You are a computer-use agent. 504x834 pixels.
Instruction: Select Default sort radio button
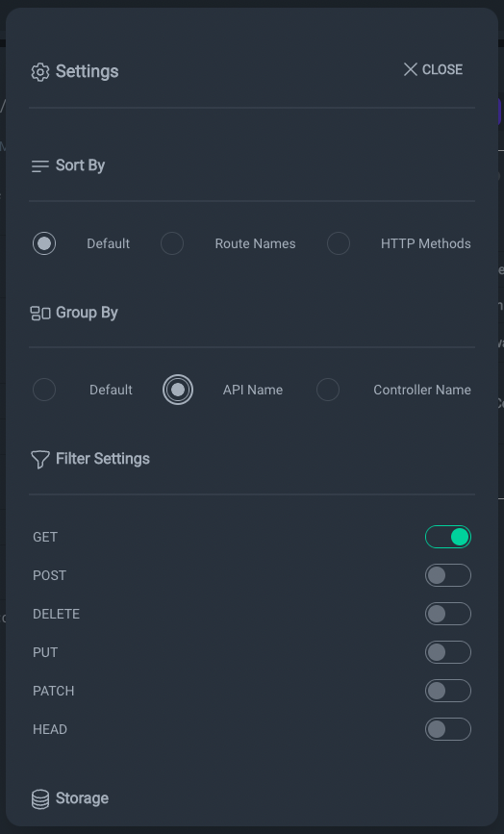tap(44, 243)
